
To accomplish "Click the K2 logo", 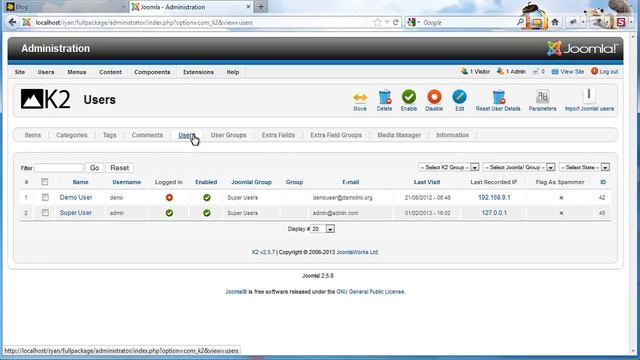I will click(x=45, y=99).
